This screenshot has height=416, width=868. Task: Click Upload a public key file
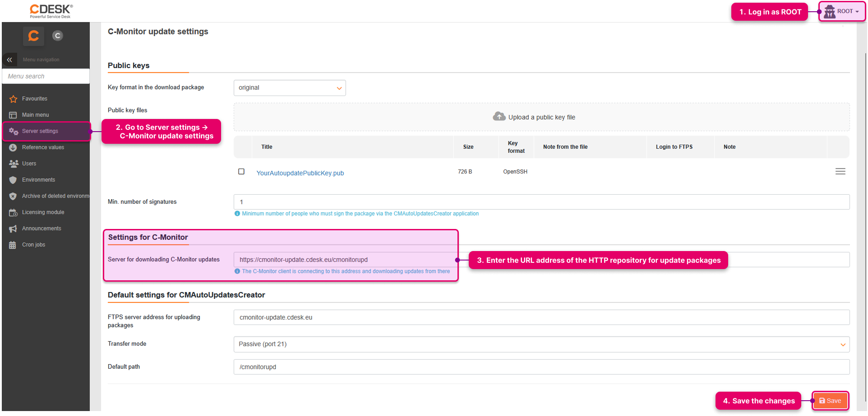542,117
